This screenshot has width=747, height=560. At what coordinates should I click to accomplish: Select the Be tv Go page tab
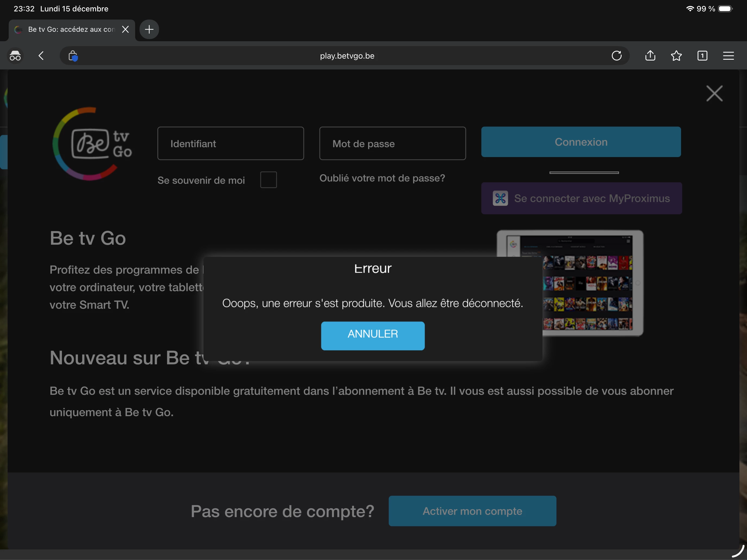click(68, 29)
